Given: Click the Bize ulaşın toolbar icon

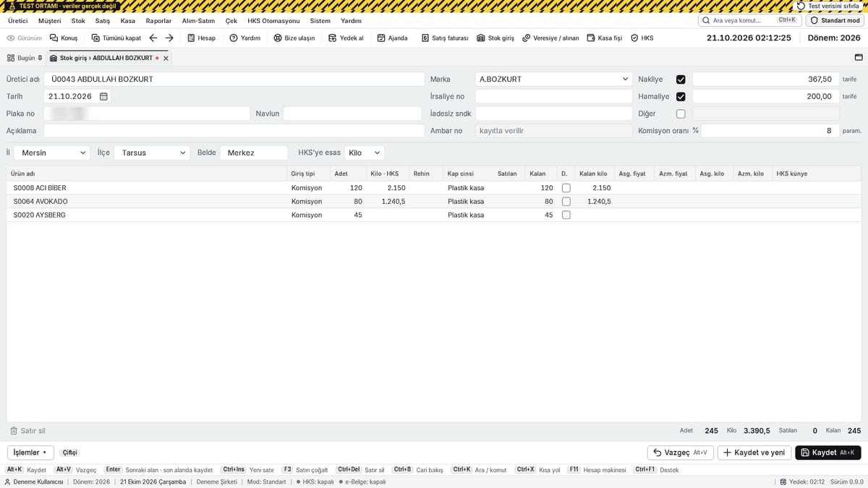Looking at the screenshot, I should (x=294, y=38).
